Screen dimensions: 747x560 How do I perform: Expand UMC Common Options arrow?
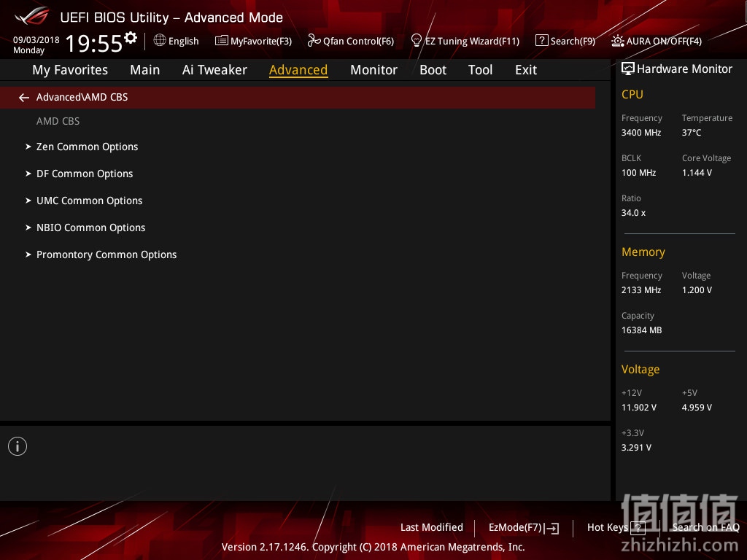[28, 201]
